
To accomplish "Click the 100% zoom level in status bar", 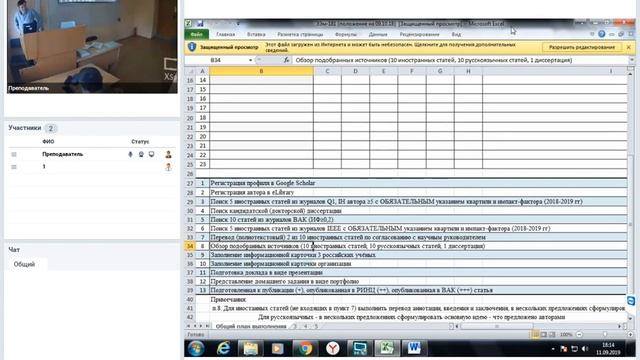I will [x=566, y=335].
